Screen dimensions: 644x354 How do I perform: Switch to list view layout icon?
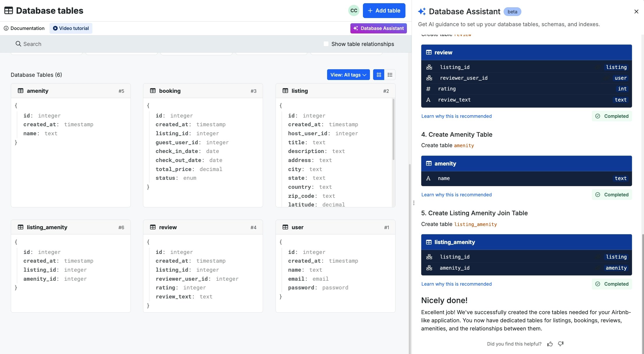[x=390, y=75]
